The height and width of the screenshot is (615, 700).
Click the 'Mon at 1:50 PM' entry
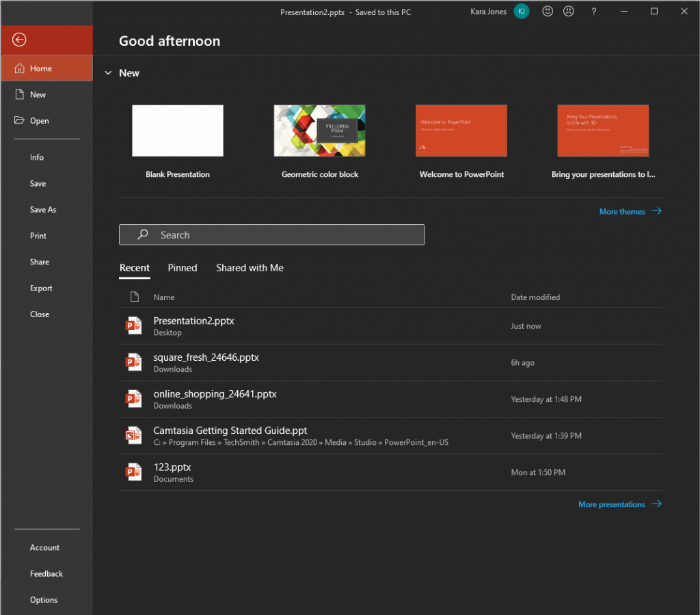(538, 473)
